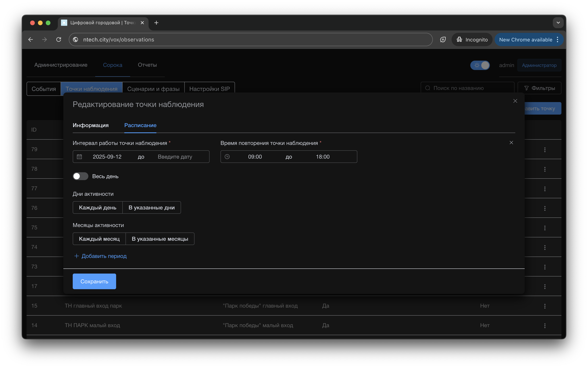Open Chrome menu with three dots
588x368 pixels.
pyautogui.click(x=558, y=40)
